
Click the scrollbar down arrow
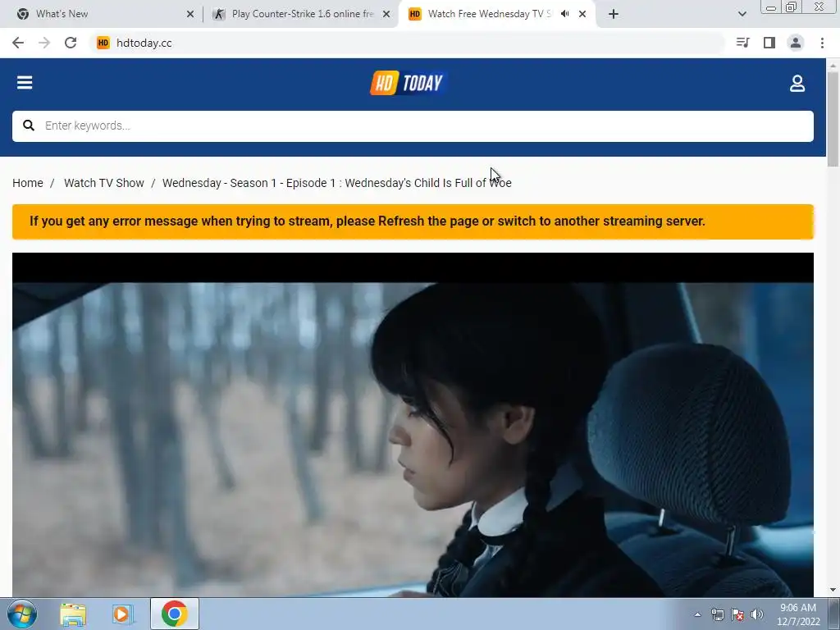pyautogui.click(x=833, y=591)
